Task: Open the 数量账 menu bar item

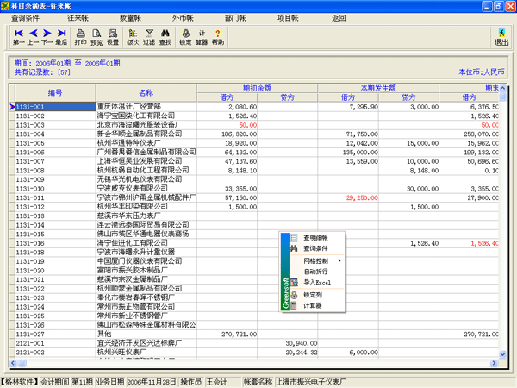Action: click(130, 19)
